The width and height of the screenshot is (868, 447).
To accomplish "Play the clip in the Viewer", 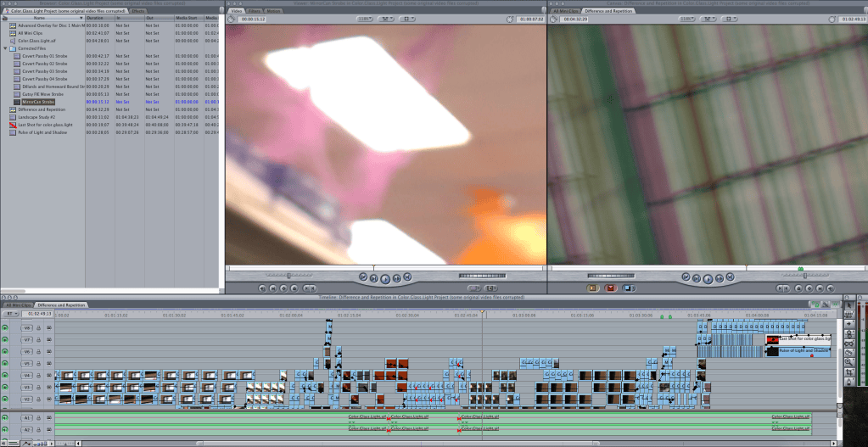I will tap(386, 278).
